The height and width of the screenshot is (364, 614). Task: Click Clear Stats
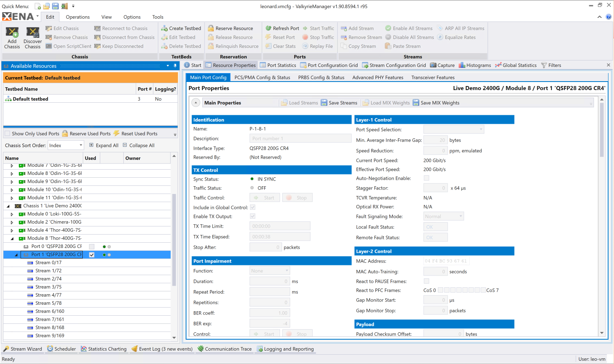coord(280,46)
